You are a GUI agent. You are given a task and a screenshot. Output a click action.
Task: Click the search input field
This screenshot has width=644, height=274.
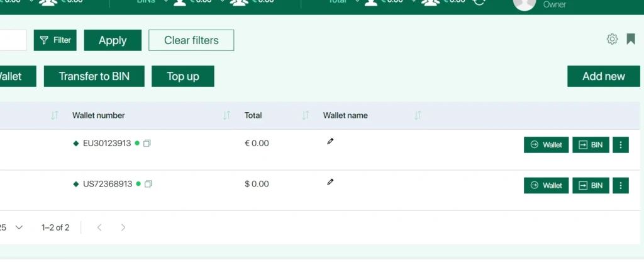(13, 40)
